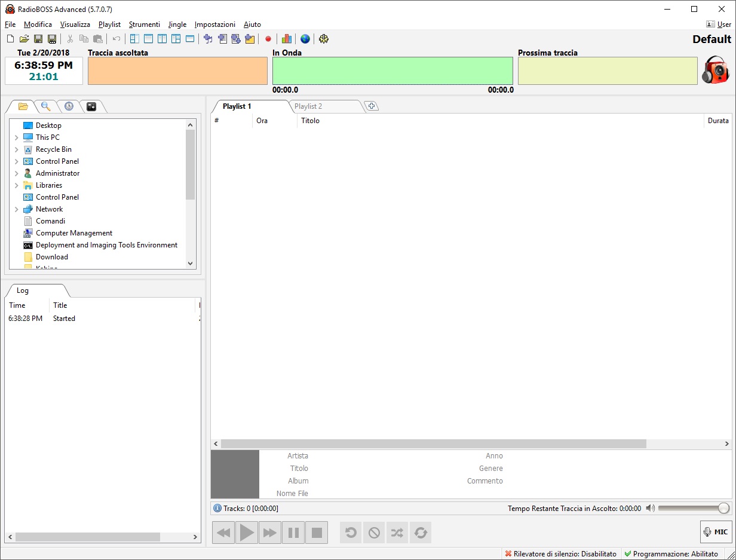
Task: Switch to the magnifier search tab
Action: pyautogui.click(x=46, y=106)
